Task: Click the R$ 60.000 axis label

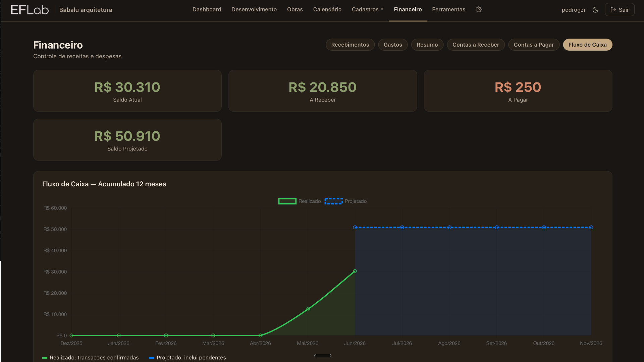Action: tap(55, 208)
